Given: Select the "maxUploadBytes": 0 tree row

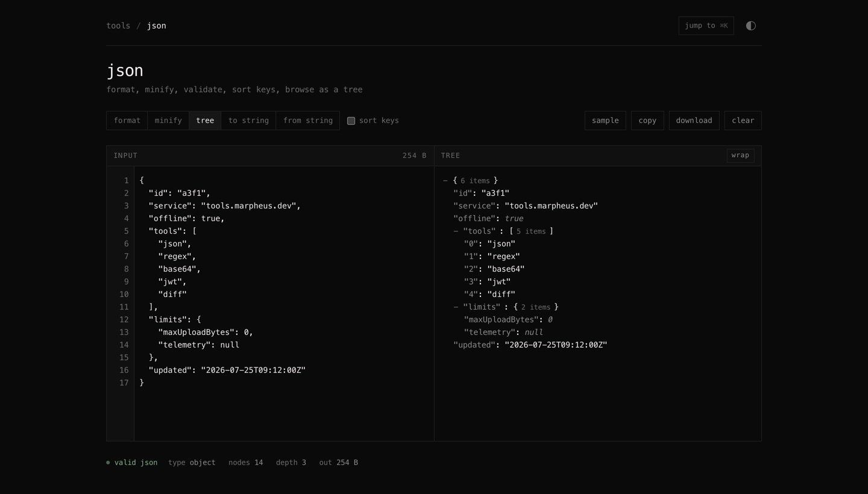Looking at the screenshot, I should 508,320.
